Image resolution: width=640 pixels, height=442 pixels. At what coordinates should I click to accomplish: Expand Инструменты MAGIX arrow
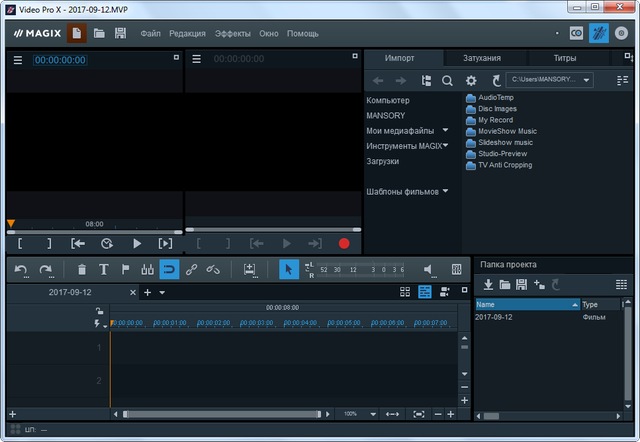coord(445,145)
